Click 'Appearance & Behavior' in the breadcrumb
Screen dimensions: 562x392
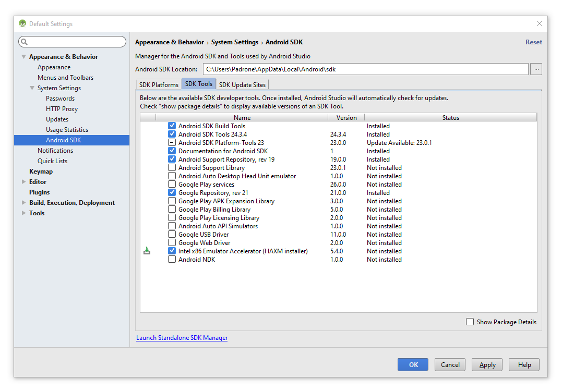coord(170,42)
